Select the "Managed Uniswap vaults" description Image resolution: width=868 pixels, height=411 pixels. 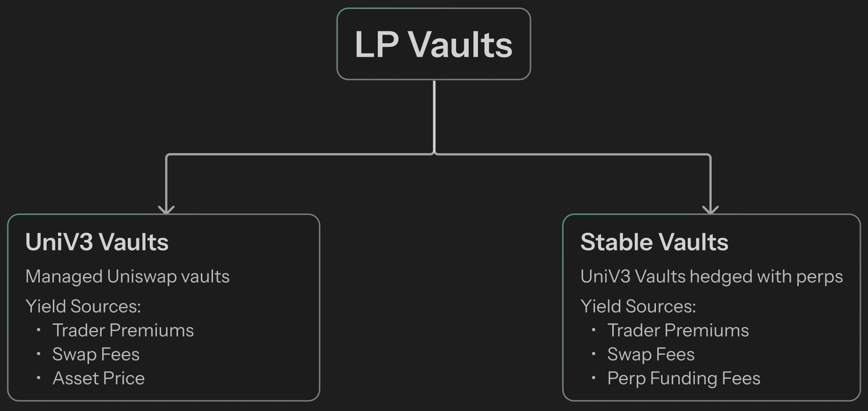point(127,277)
